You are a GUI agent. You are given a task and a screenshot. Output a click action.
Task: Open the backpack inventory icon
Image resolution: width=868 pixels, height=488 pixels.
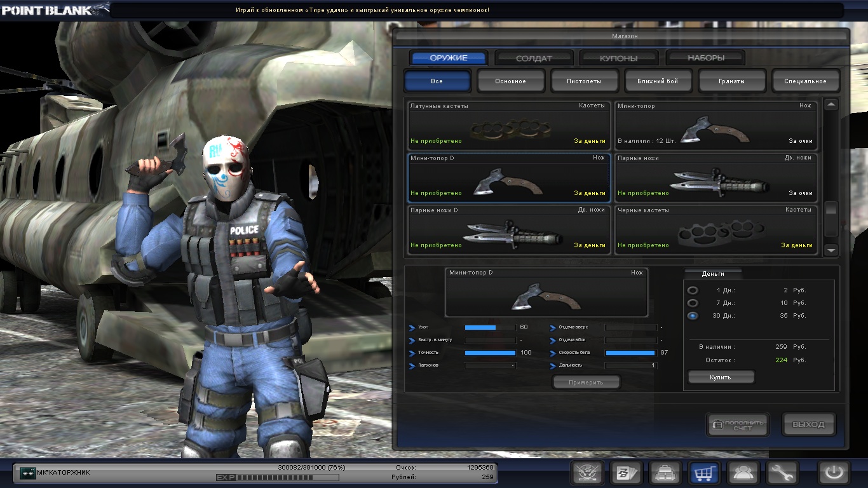click(x=665, y=473)
